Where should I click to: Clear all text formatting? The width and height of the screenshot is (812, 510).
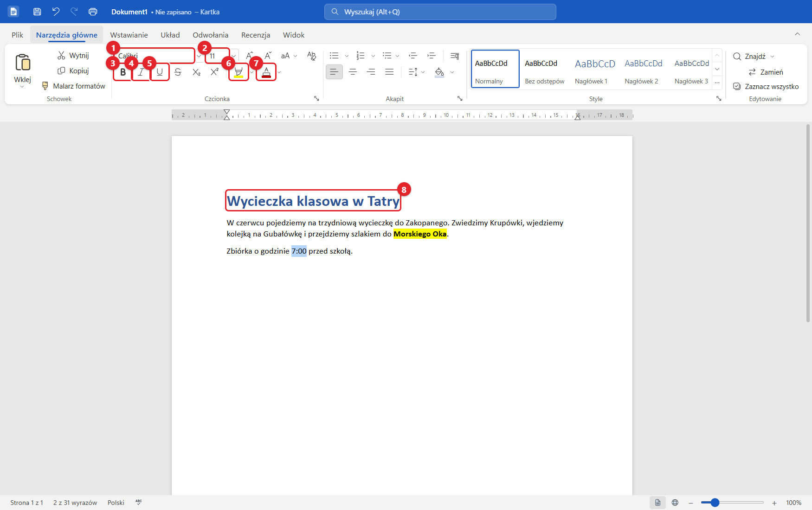(x=311, y=56)
